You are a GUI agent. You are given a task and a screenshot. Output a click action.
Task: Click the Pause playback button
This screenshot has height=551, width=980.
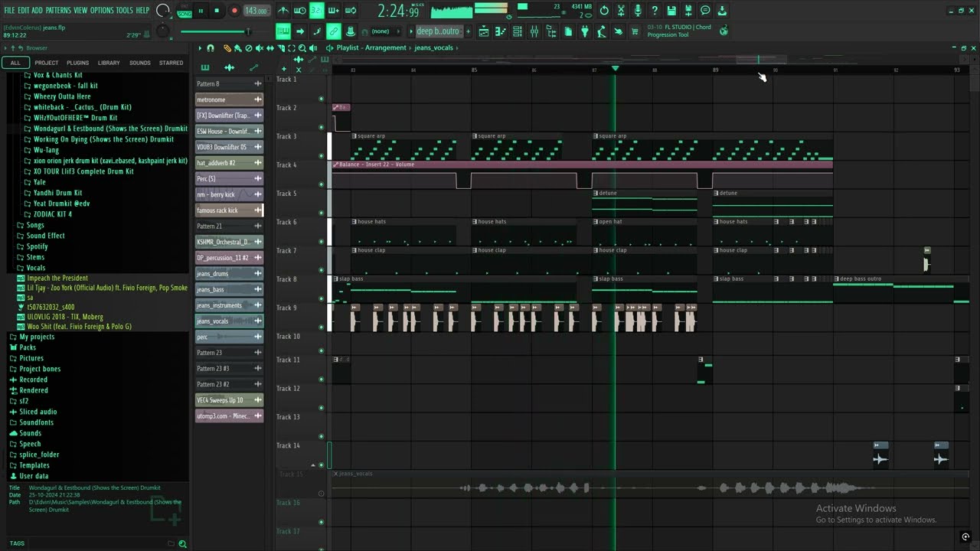pyautogui.click(x=201, y=11)
